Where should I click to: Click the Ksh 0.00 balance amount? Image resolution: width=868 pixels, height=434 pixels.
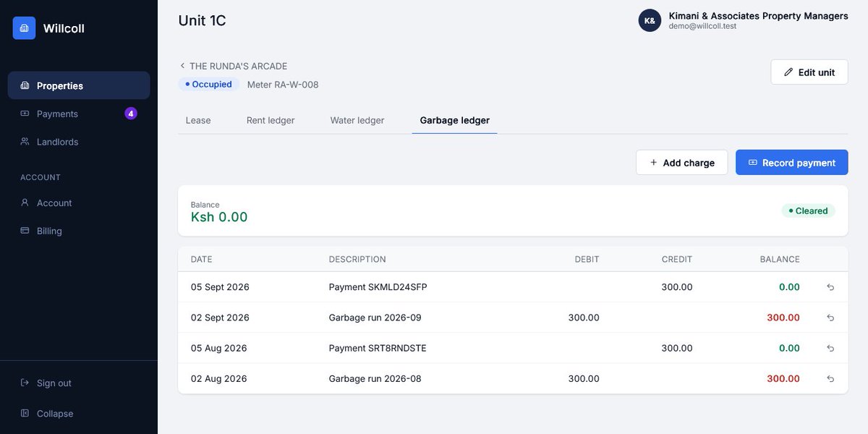click(219, 217)
